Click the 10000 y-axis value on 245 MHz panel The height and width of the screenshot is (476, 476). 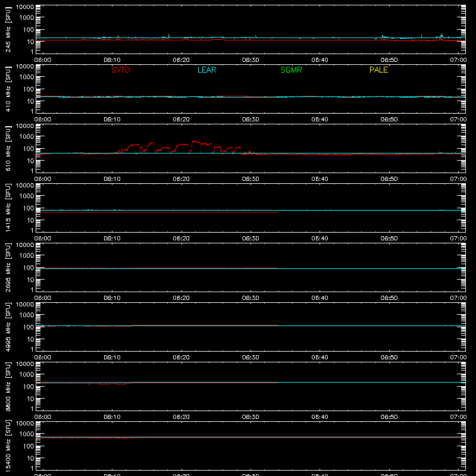tap(25, 7)
